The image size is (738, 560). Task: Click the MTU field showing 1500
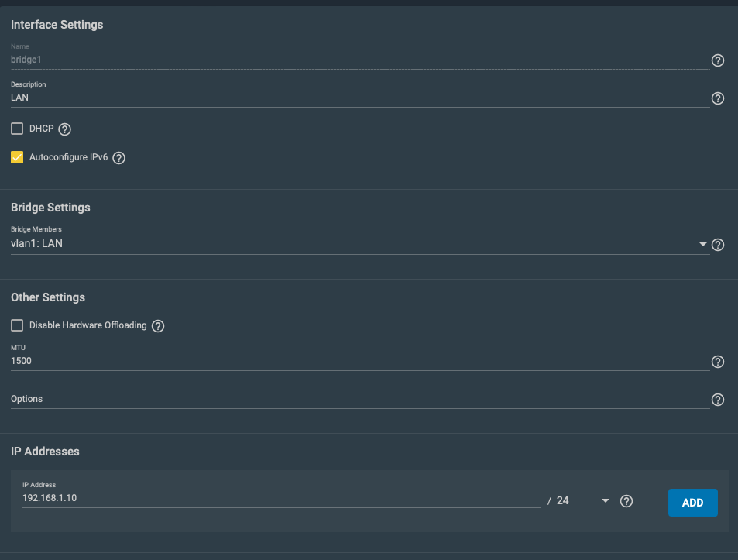360,361
